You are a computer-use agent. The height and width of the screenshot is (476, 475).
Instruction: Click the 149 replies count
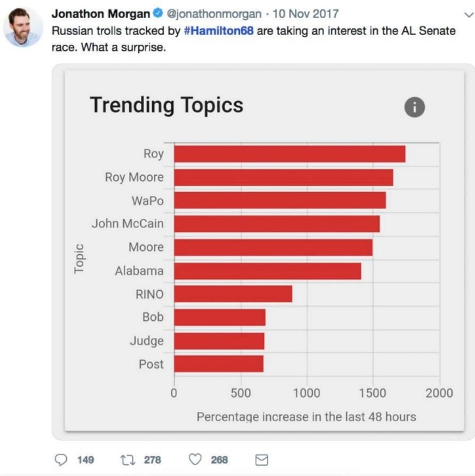[x=85, y=460]
